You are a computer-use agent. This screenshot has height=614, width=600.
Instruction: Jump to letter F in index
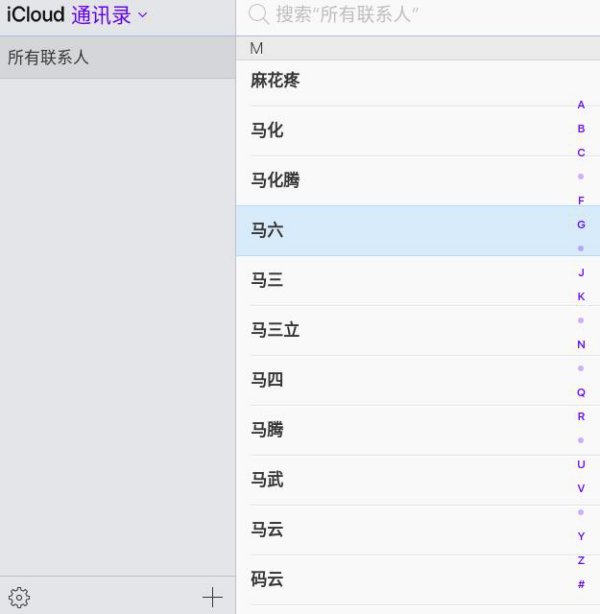[x=581, y=200]
